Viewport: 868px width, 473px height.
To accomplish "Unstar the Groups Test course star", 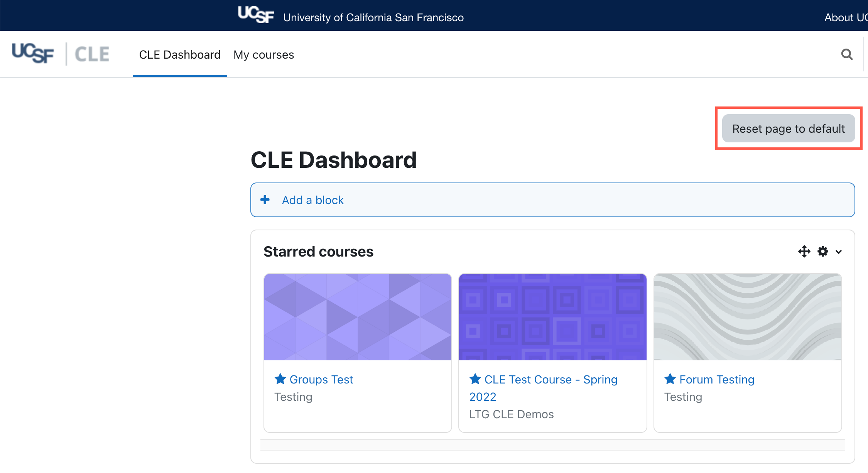I will (280, 379).
